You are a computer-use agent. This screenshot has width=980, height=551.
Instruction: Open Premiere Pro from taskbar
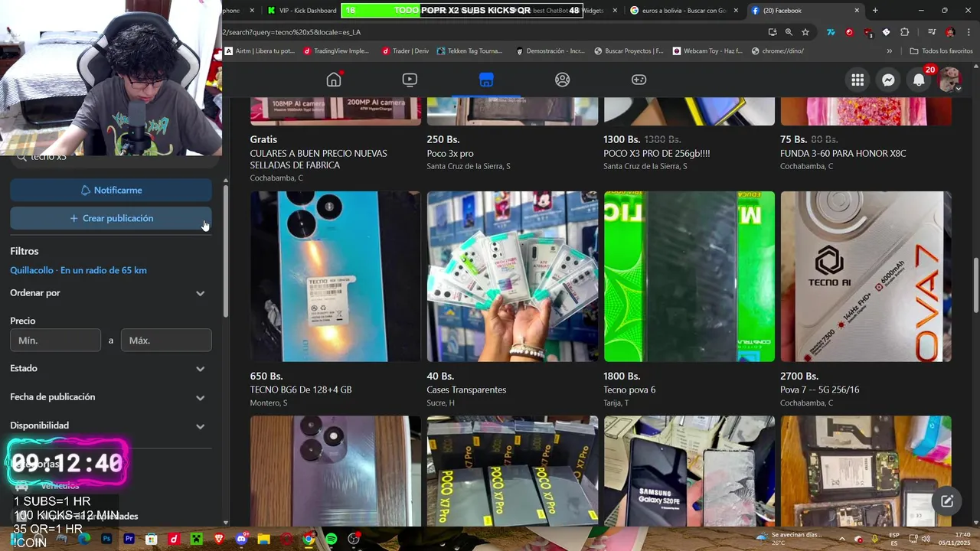tap(129, 539)
